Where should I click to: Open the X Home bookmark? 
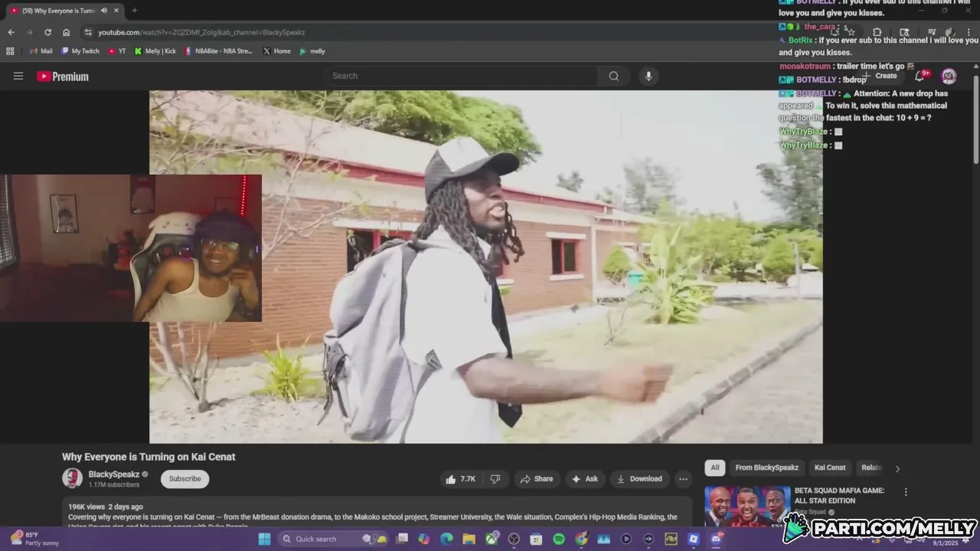pyautogui.click(x=276, y=51)
